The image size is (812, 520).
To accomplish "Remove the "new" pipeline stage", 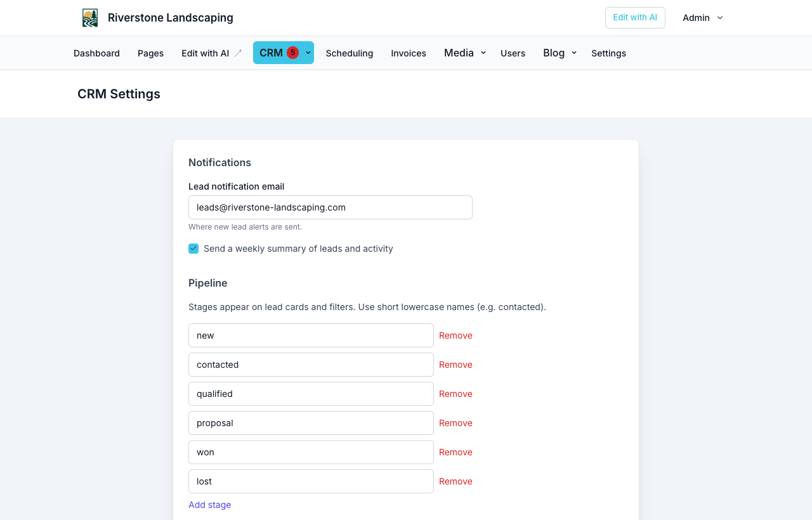I will coord(455,335).
